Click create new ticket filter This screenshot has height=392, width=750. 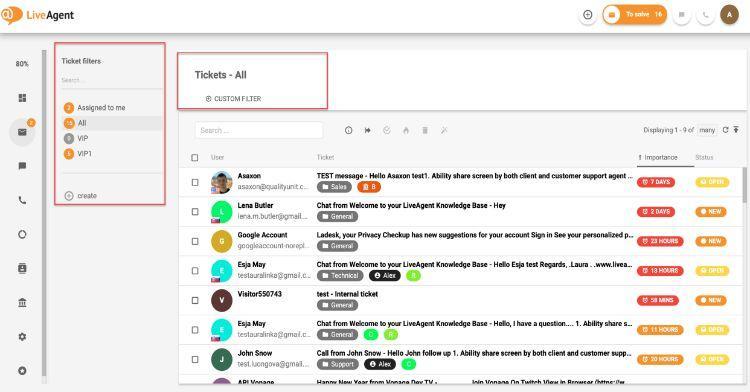(x=80, y=196)
